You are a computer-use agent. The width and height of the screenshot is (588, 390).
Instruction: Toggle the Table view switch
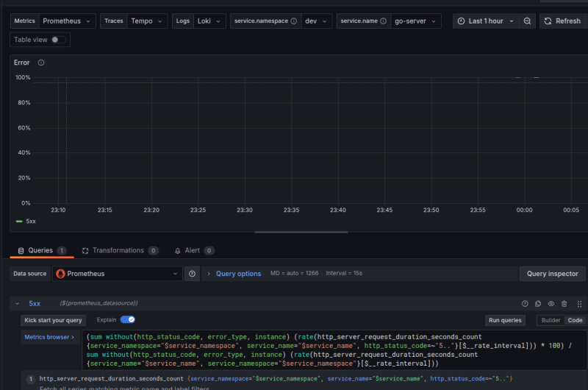[58, 40]
